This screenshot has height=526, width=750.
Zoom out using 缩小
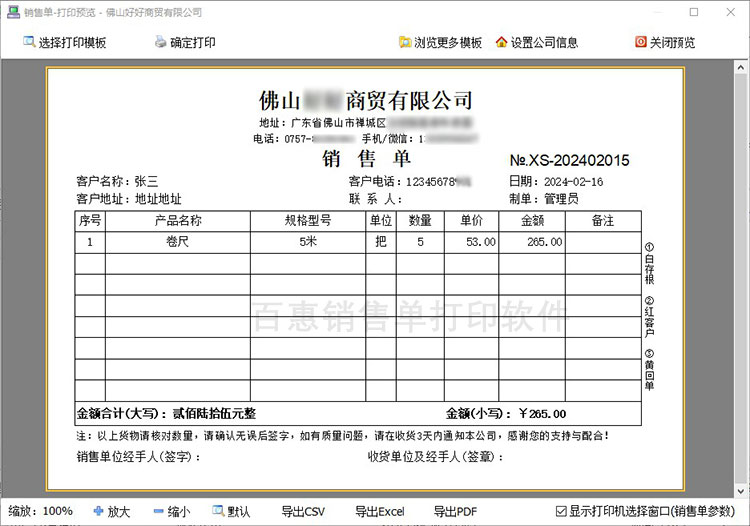click(172, 511)
